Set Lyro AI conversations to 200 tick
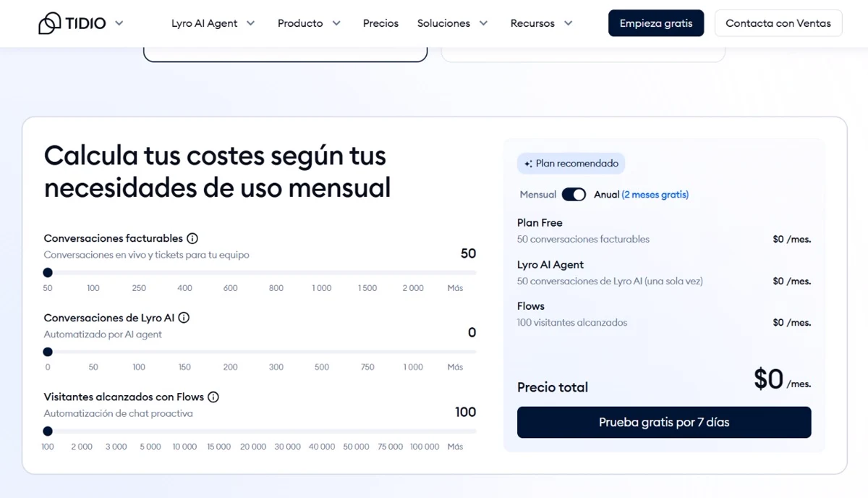The height and width of the screenshot is (498, 868). (231, 367)
